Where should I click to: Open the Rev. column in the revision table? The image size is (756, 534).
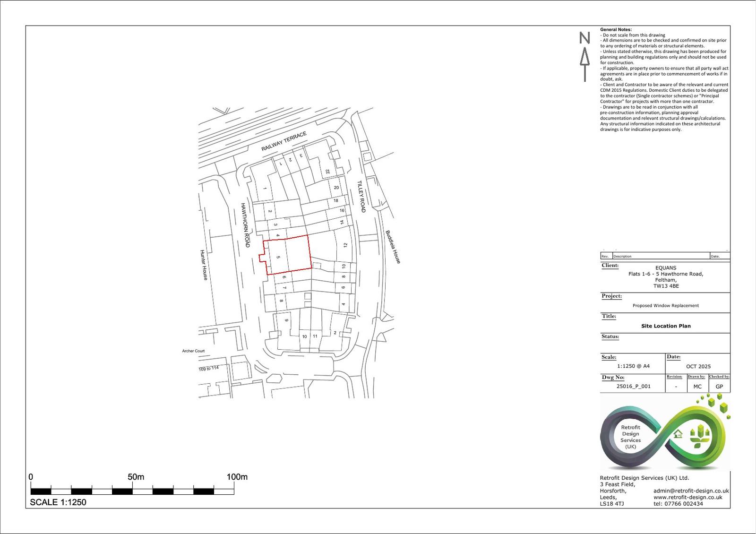605,256
